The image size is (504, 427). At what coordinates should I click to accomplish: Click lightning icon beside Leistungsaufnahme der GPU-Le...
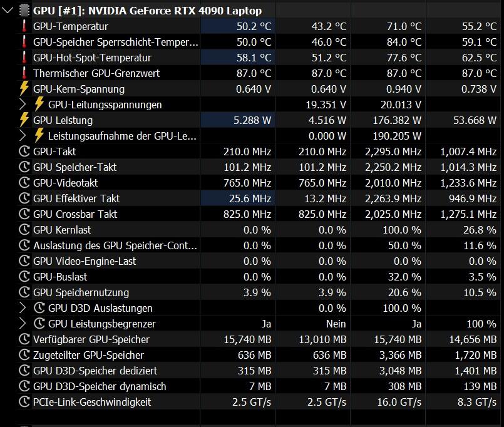coord(39,135)
